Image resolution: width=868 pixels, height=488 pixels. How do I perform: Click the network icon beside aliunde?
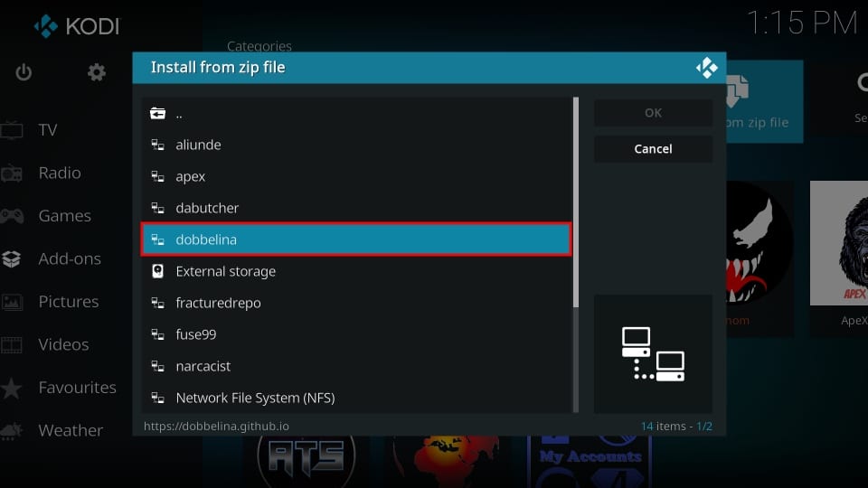[157, 145]
